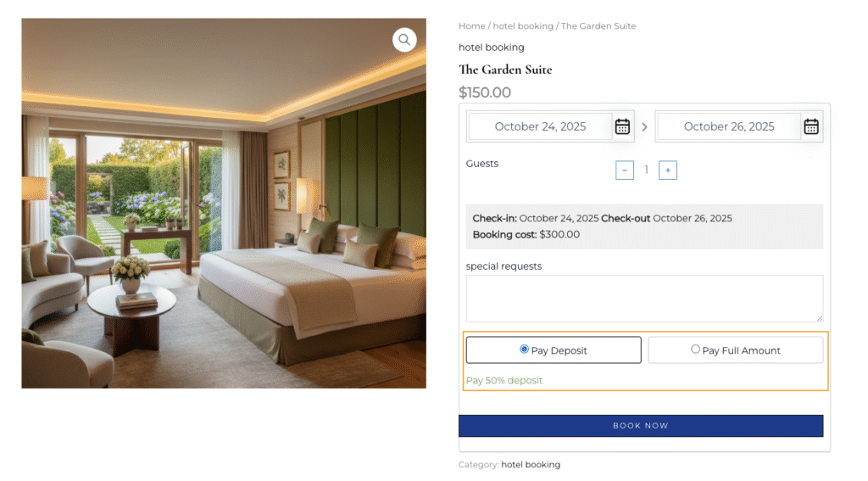Viewport: 868px width, 481px height.
Task: Select the Pay Deposit radio option
Action: pos(524,350)
